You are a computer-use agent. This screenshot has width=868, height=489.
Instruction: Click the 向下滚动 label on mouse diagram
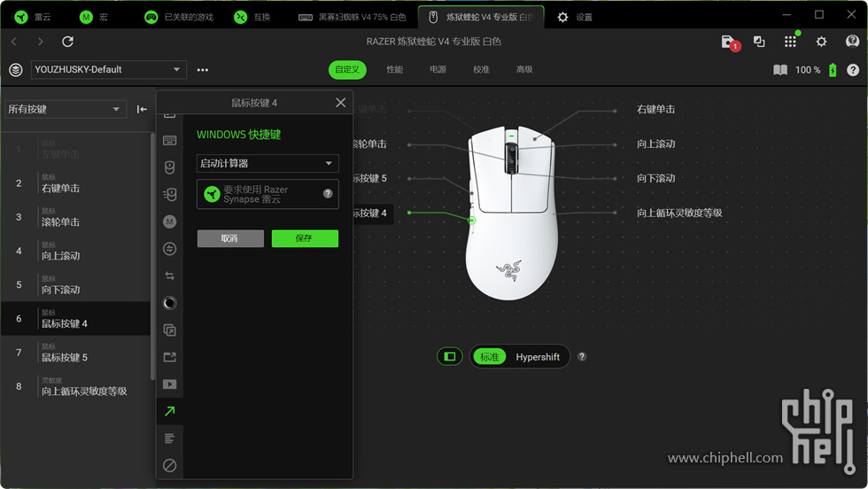pyautogui.click(x=655, y=178)
